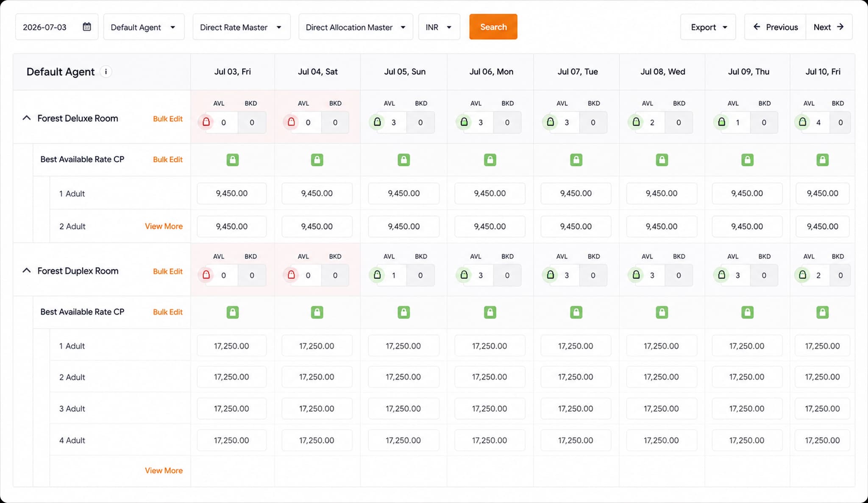868x503 pixels.
Task: Go to Next date range
Action: coord(829,27)
